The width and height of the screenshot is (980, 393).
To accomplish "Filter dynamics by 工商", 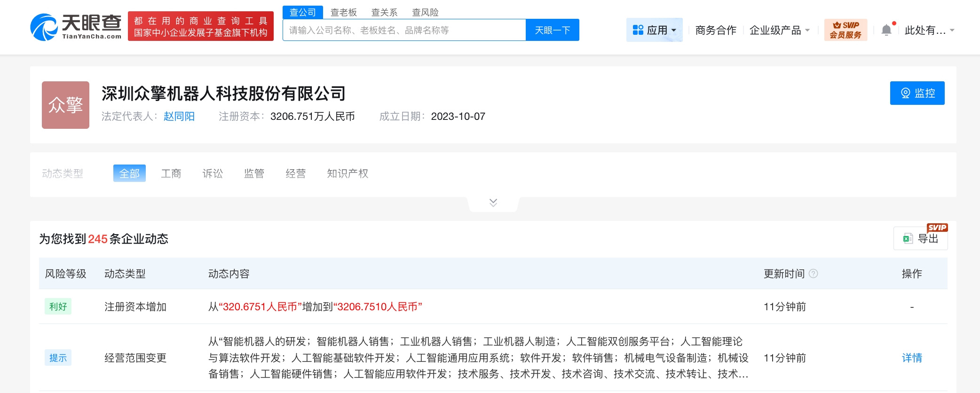I will (x=171, y=173).
